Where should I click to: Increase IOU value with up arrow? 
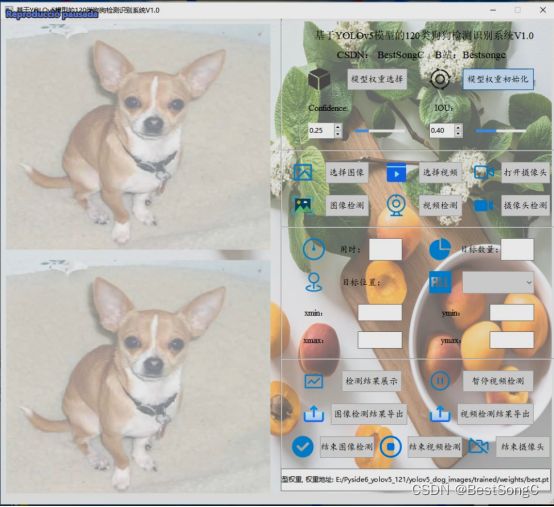pos(459,127)
